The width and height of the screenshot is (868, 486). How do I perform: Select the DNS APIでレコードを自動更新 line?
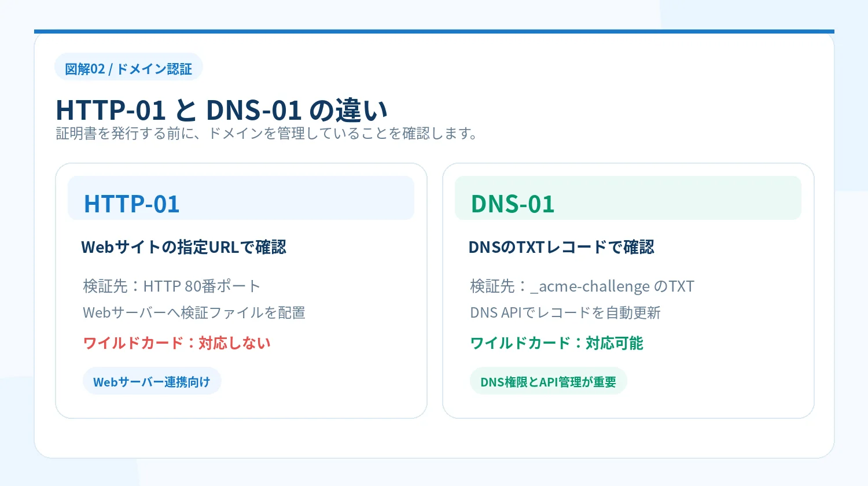tap(565, 313)
